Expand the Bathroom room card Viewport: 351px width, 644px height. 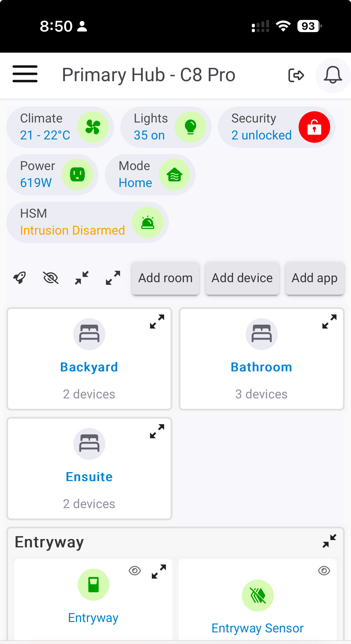tap(330, 321)
